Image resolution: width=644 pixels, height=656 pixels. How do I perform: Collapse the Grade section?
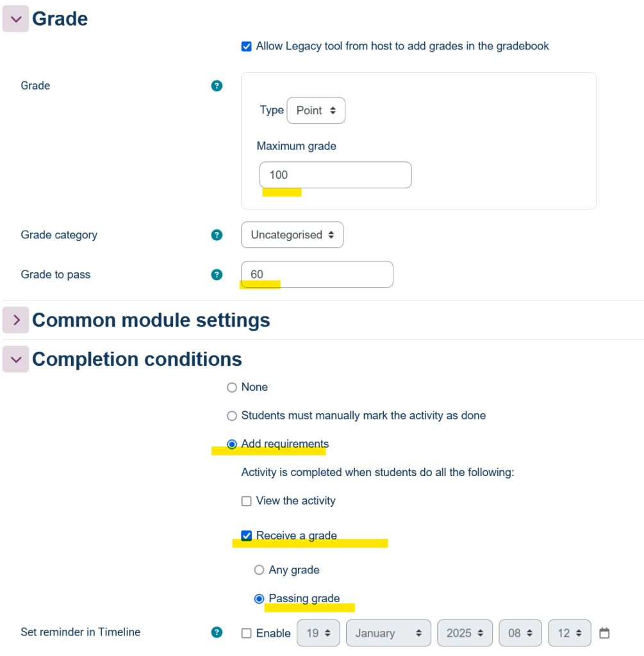16,19
